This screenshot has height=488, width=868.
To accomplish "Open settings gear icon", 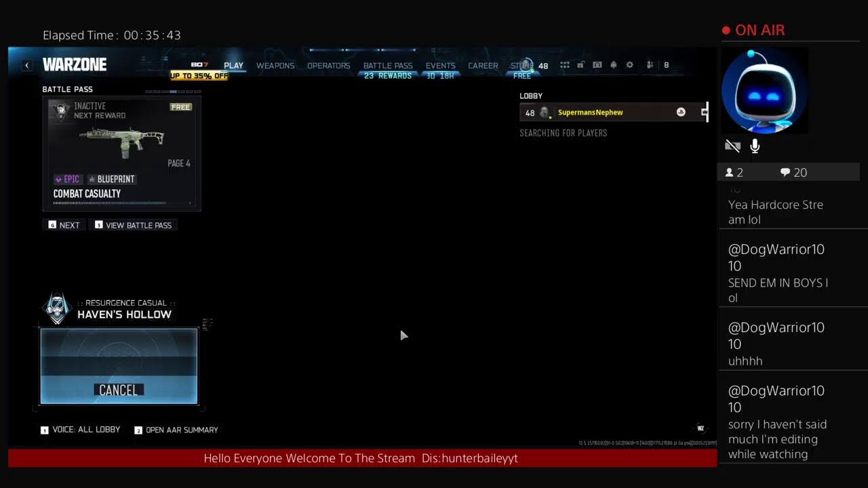I will pos(630,65).
